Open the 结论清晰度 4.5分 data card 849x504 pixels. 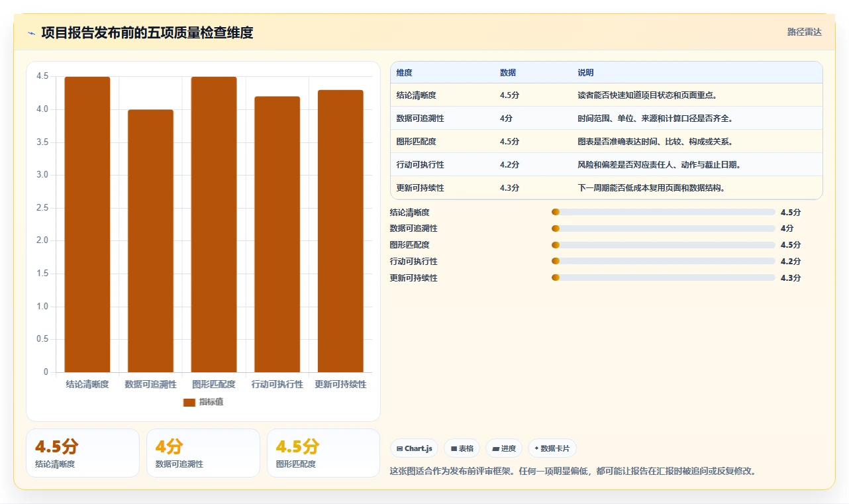click(83, 453)
